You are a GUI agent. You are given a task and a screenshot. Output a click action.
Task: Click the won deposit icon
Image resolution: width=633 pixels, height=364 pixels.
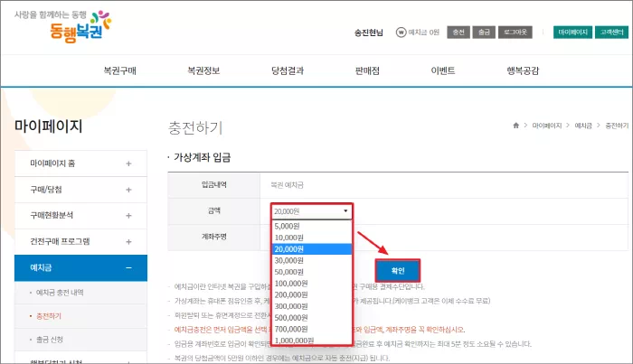point(401,33)
